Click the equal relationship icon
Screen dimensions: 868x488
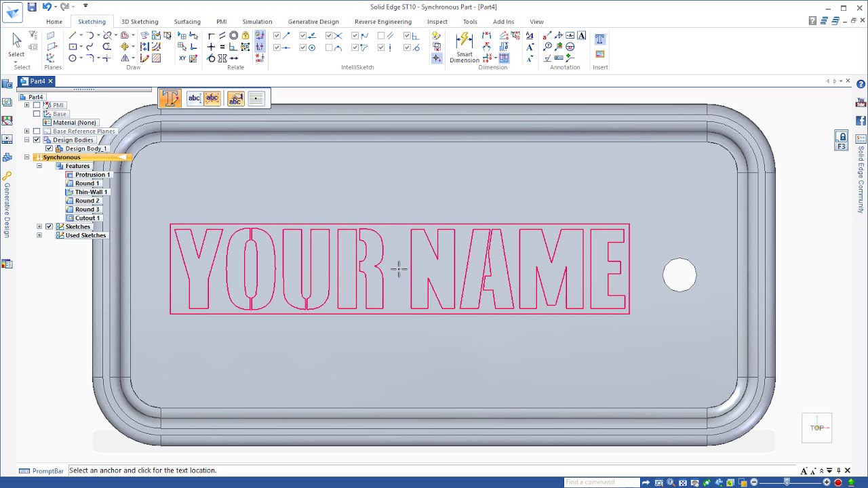click(x=222, y=47)
